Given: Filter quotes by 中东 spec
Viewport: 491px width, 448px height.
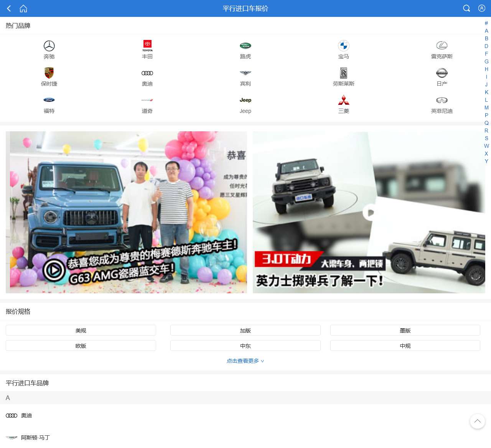Looking at the screenshot, I should pos(245,346).
